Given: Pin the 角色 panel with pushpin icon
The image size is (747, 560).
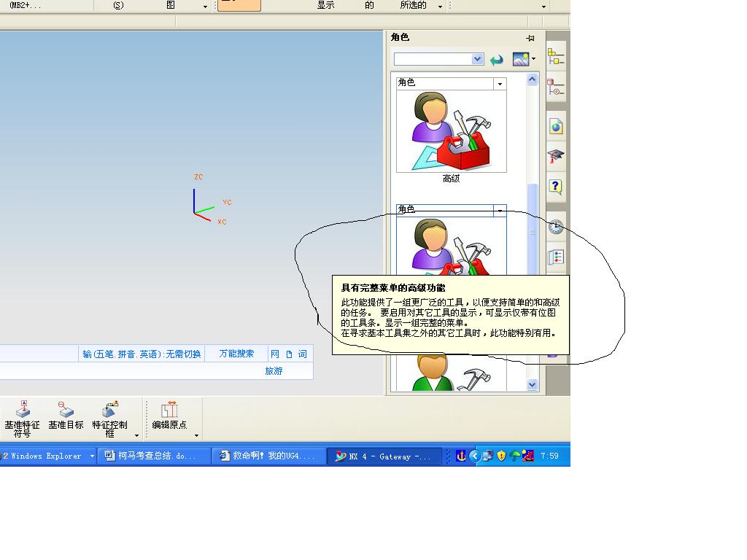Looking at the screenshot, I should coord(530,38).
